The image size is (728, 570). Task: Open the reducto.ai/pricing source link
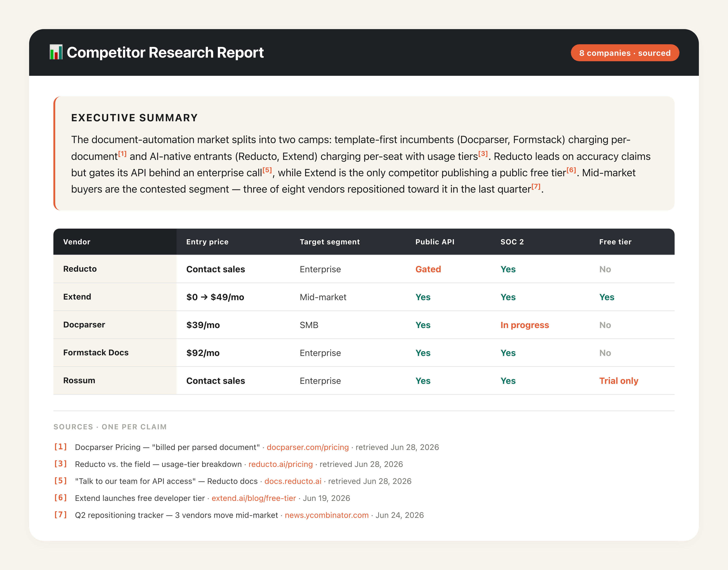280,464
